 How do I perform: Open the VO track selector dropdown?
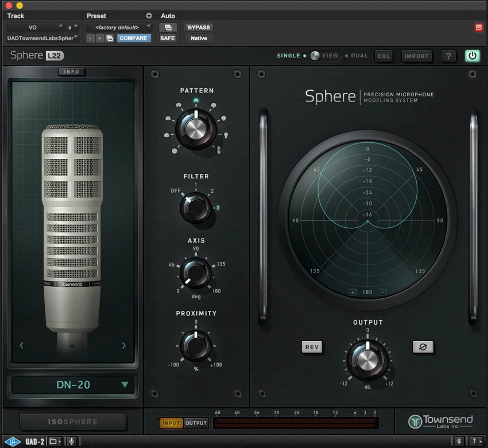(35, 28)
